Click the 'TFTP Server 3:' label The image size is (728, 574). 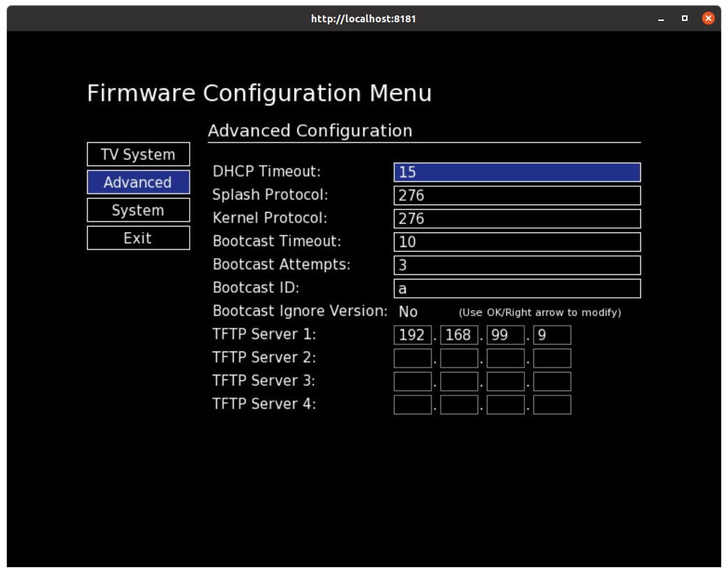[264, 380]
